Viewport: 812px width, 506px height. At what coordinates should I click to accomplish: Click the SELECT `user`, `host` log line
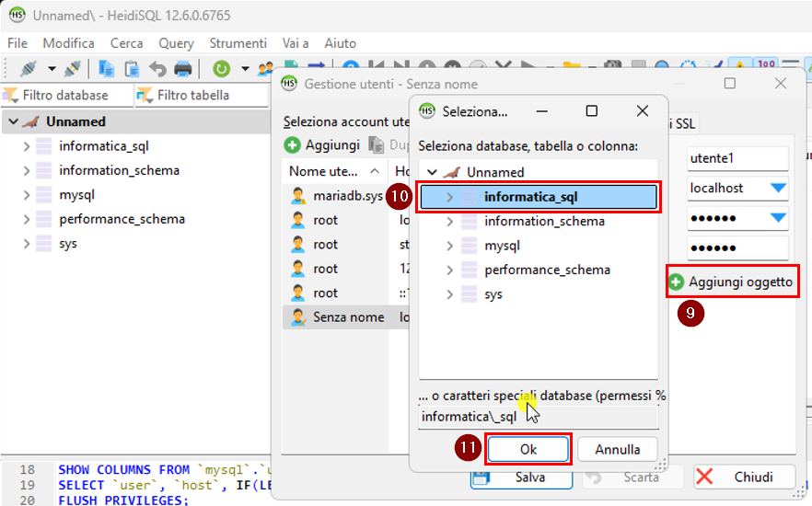[x=165, y=486]
